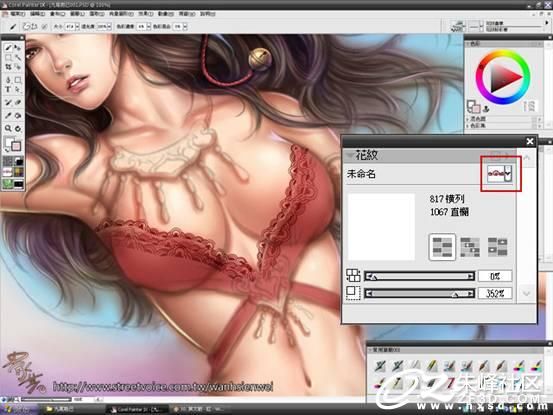Choose the vertical offset pattern type
Image resolution: width=553 pixels, height=415 pixels.
coord(497,246)
